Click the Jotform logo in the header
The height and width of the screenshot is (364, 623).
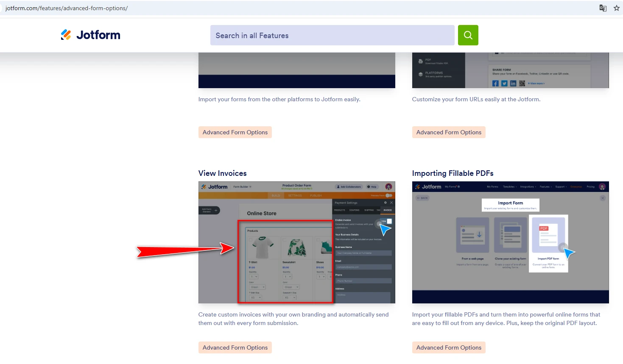point(90,35)
